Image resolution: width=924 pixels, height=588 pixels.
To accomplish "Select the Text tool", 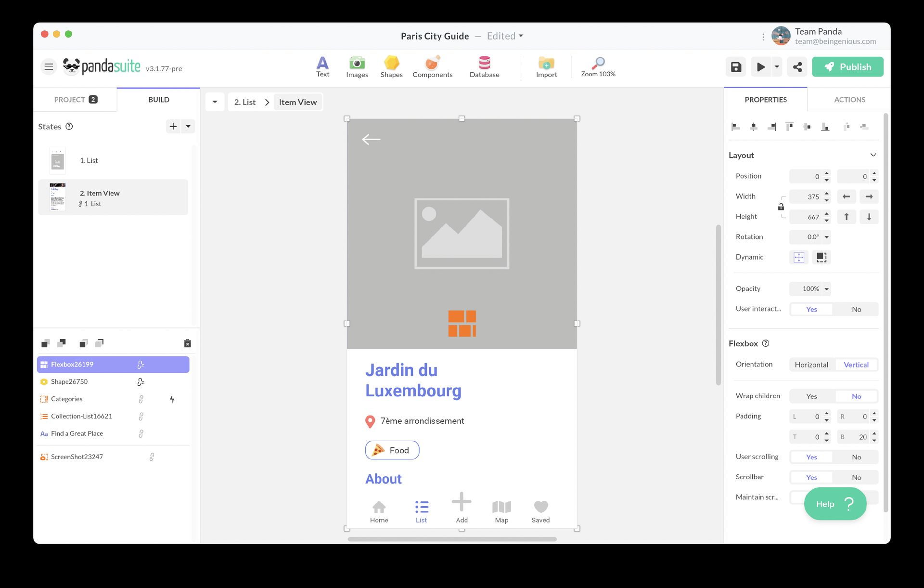I will point(322,66).
